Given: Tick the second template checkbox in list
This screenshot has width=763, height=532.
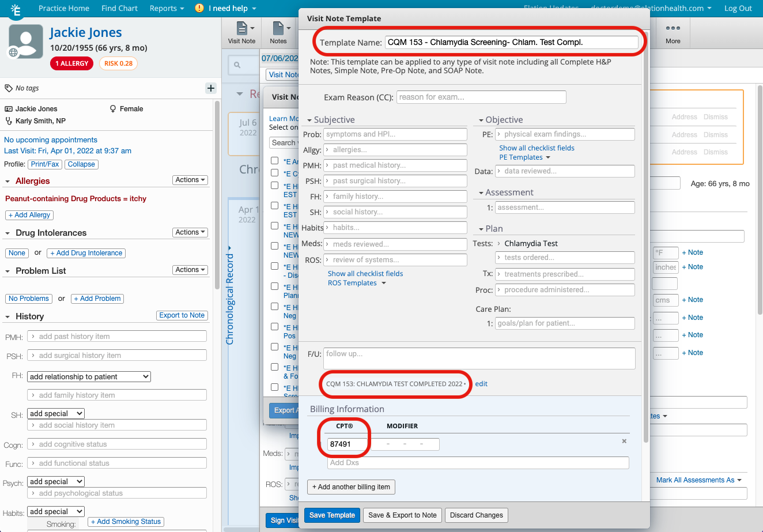Looking at the screenshot, I should point(275,172).
